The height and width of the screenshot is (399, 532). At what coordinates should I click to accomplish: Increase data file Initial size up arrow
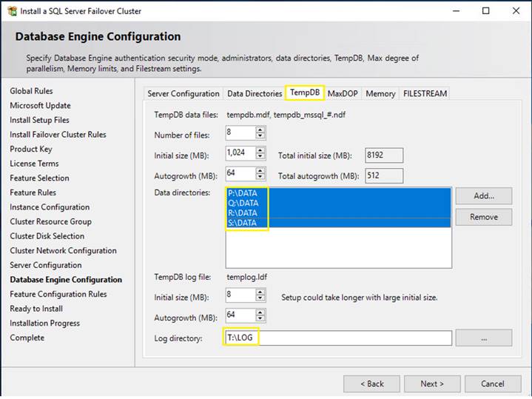point(260,150)
